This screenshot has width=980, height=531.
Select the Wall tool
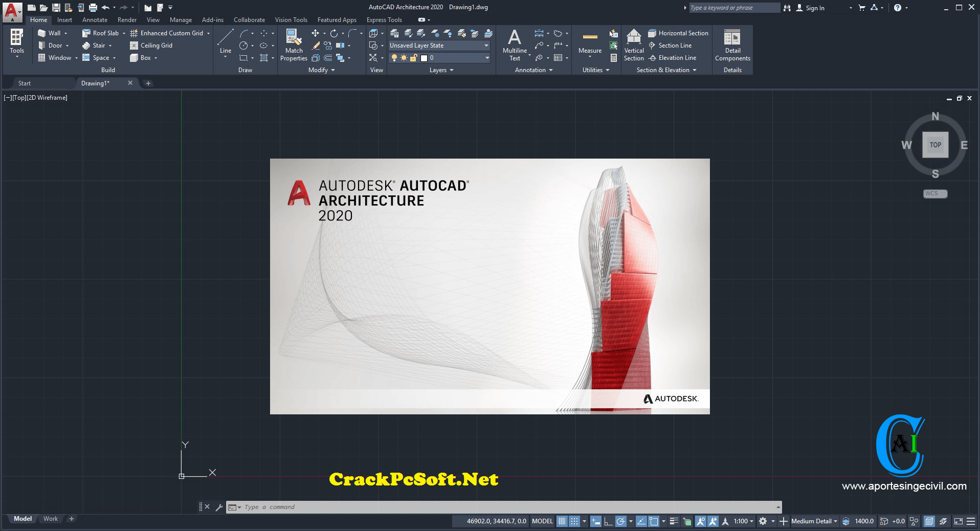(x=50, y=33)
